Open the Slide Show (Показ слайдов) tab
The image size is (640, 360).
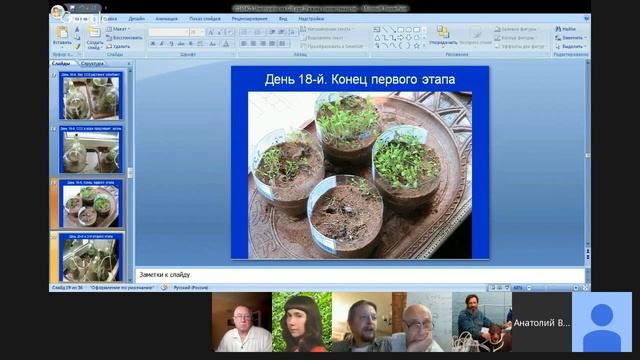204,19
